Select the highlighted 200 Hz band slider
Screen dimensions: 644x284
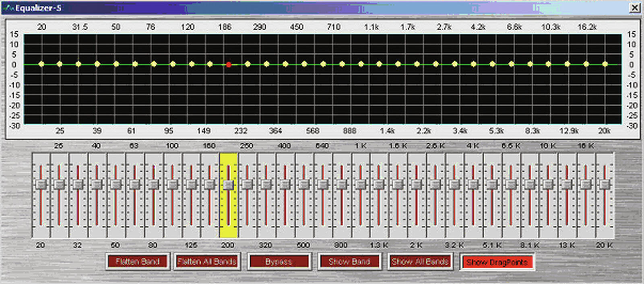(228, 195)
